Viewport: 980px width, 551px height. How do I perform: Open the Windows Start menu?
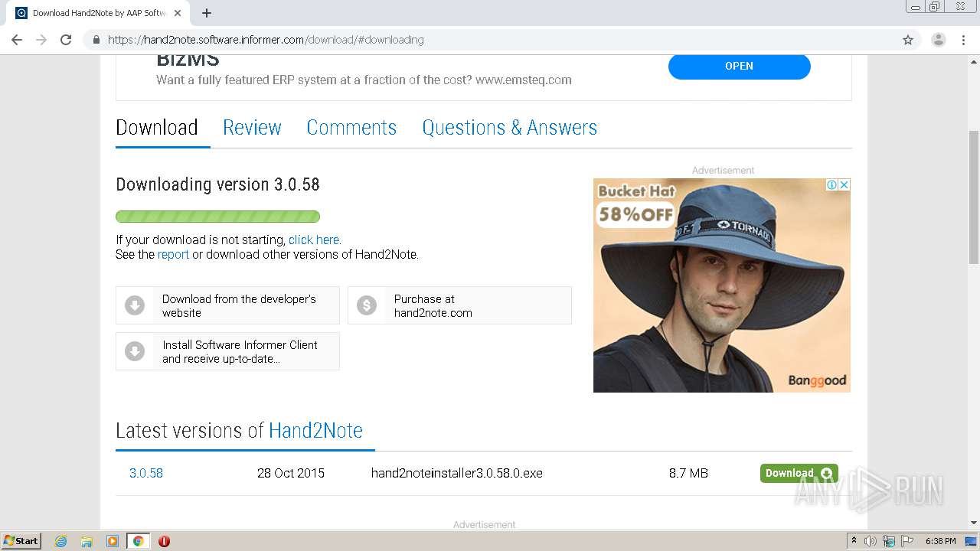pyautogui.click(x=21, y=540)
